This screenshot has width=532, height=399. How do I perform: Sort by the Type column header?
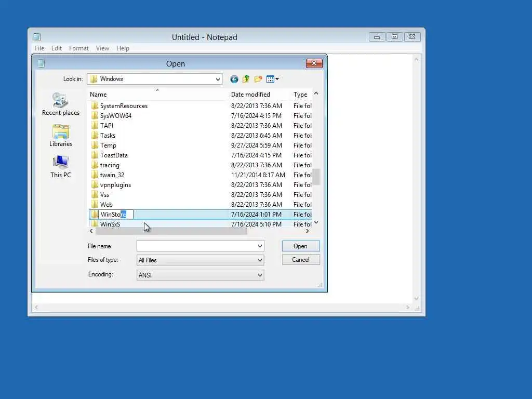[x=301, y=95]
